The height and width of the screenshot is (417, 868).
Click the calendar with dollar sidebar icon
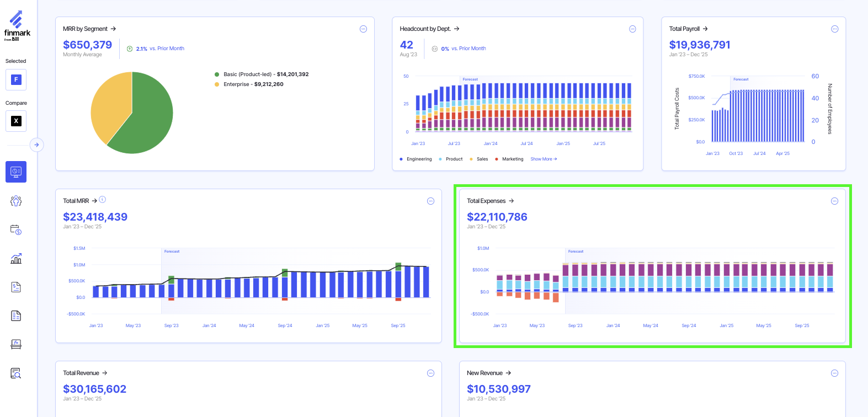point(16,229)
